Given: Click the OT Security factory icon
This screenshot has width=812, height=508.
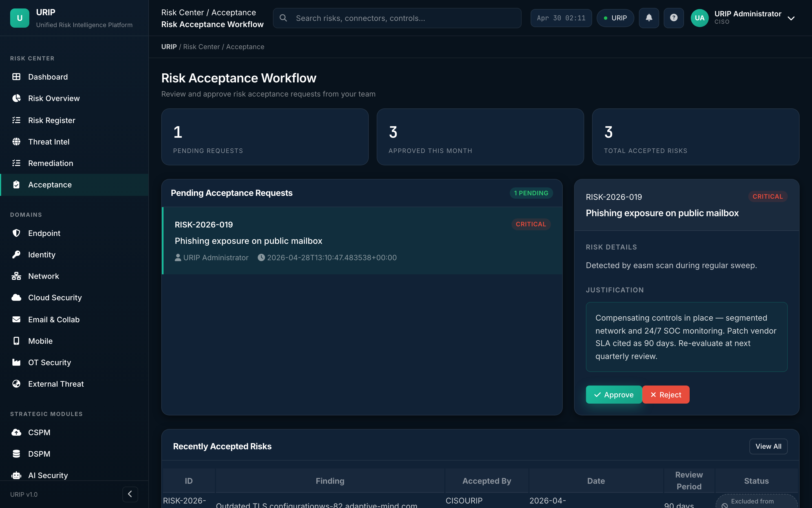Looking at the screenshot, I should click(x=16, y=362).
